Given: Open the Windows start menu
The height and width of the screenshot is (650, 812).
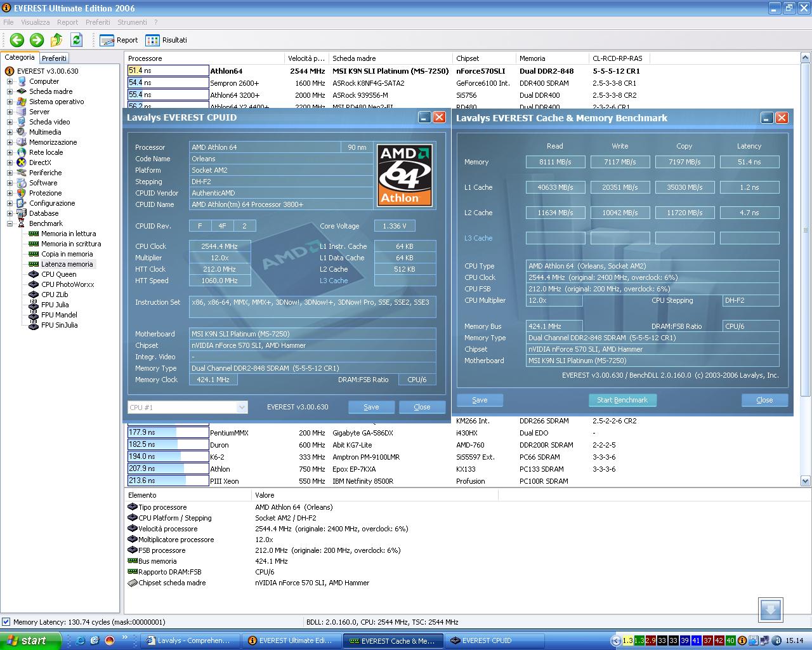Looking at the screenshot, I should click(x=30, y=640).
